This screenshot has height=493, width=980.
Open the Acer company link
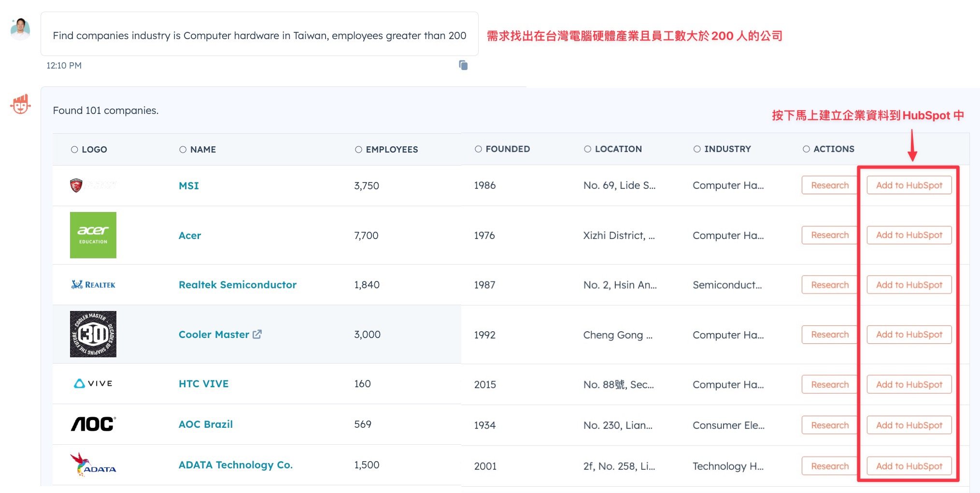190,235
